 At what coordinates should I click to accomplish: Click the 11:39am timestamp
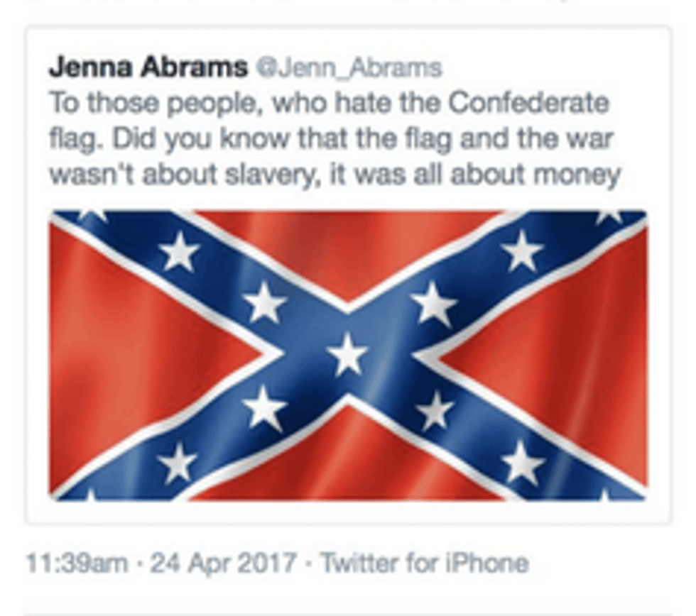click(x=77, y=563)
